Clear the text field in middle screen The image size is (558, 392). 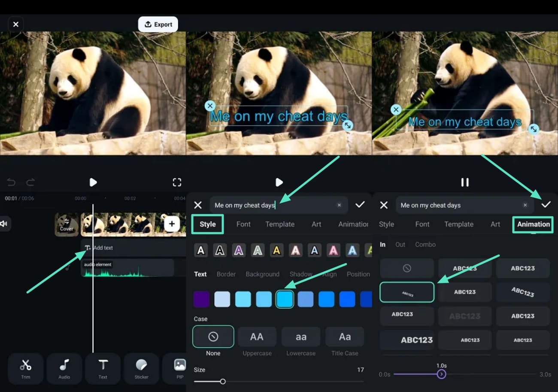[x=339, y=205]
